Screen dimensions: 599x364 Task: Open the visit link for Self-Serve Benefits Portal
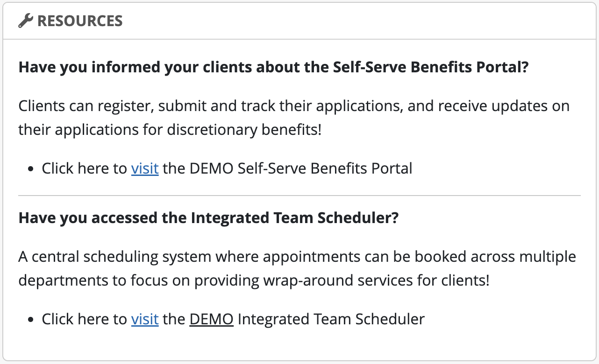click(x=145, y=168)
